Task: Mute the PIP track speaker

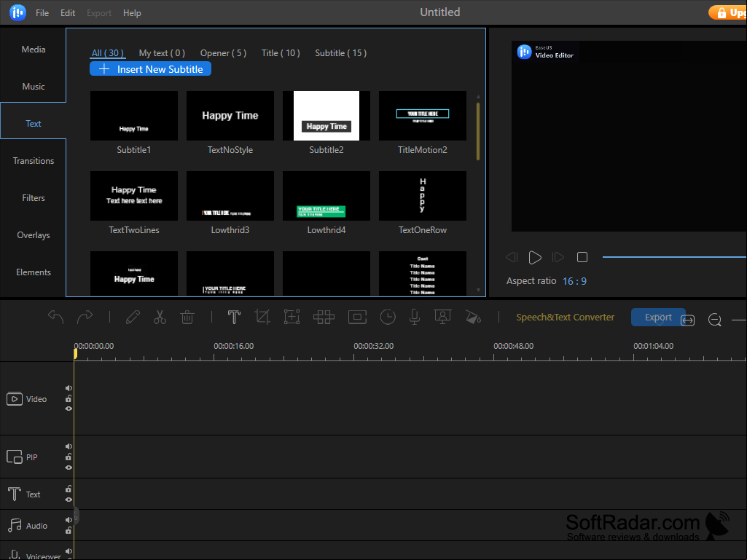Action: click(x=69, y=446)
